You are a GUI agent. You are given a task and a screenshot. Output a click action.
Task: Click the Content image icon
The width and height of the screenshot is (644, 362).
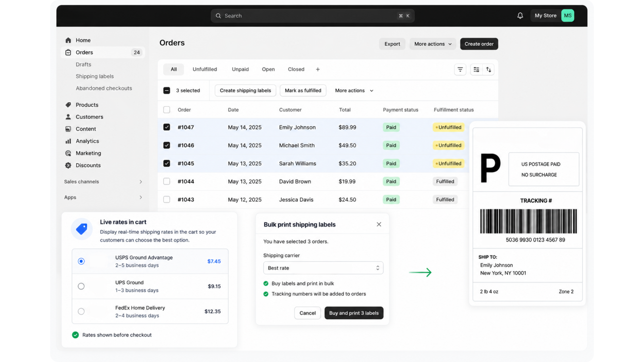[x=68, y=129]
